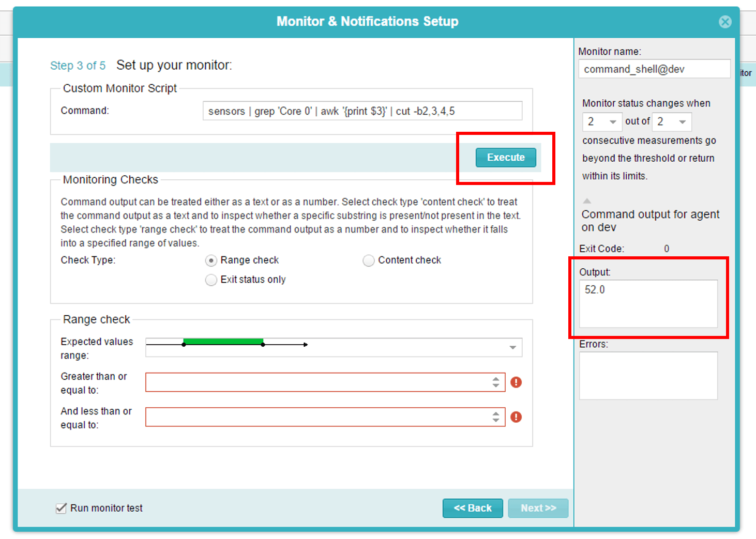The image size is (756, 539).
Task: Click the error icon beside And less than field
Action: click(516, 417)
